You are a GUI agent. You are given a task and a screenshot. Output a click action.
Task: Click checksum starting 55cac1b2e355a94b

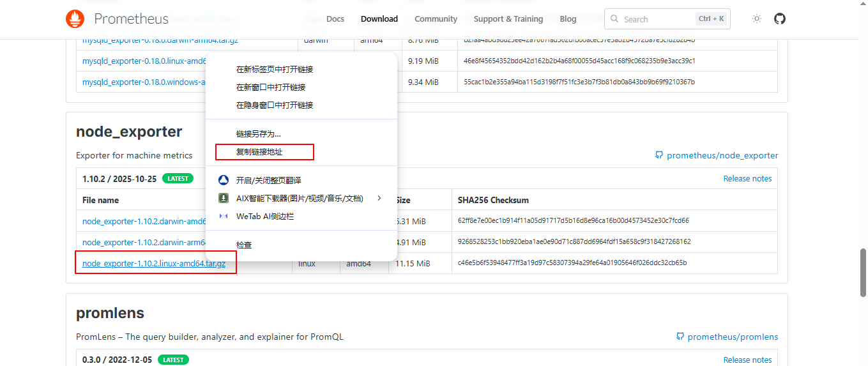(x=579, y=82)
